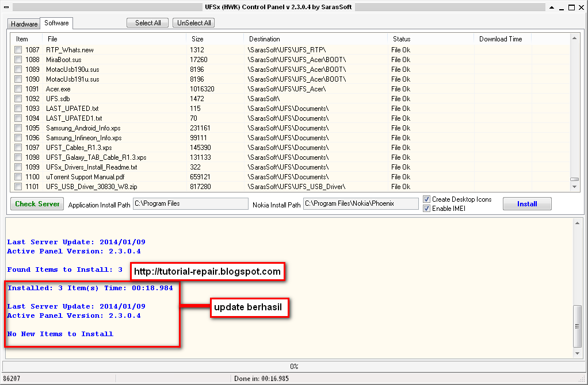
Task: Click the Check Server button
Action: (x=37, y=204)
